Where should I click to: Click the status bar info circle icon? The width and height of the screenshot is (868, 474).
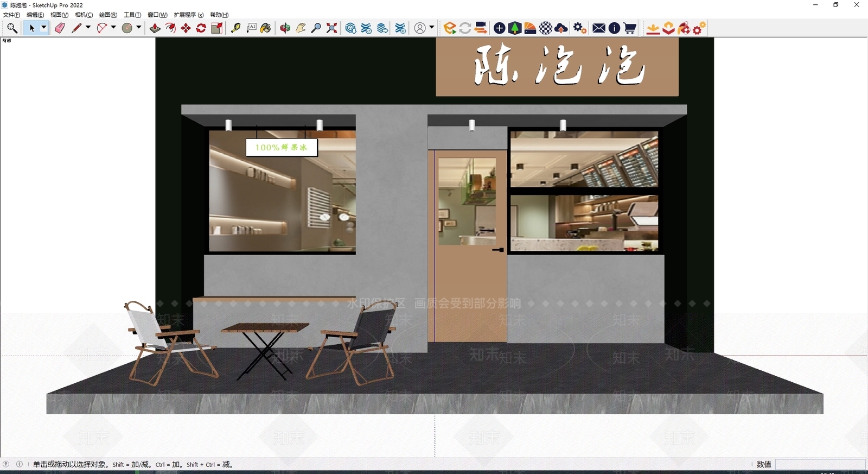click(20, 464)
